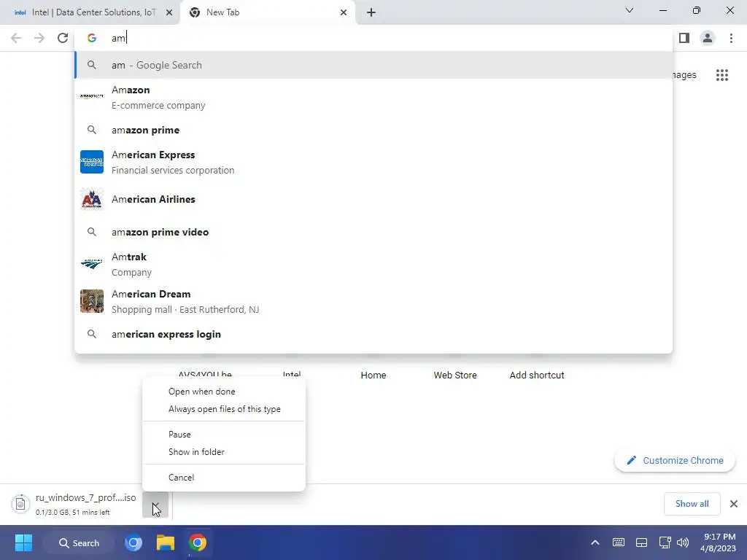Open the taskbar Search box
The image size is (747, 560).
click(x=79, y=542)
